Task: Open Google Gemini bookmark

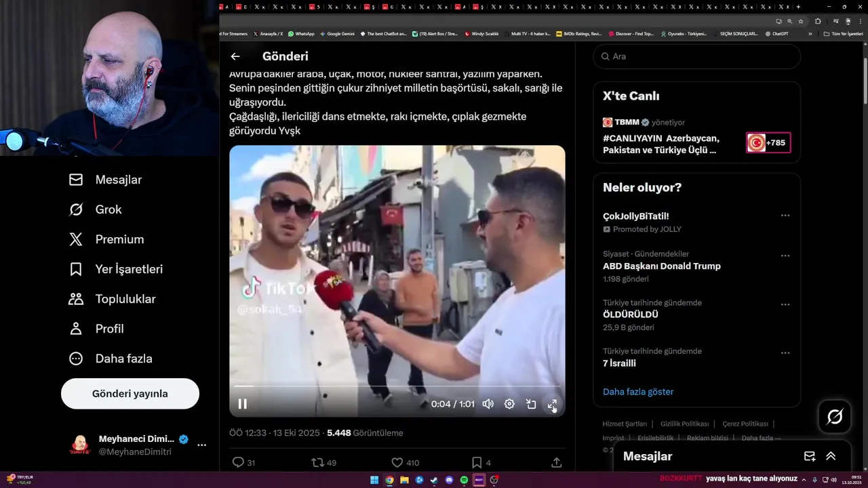Action: [x=337, y=33]
